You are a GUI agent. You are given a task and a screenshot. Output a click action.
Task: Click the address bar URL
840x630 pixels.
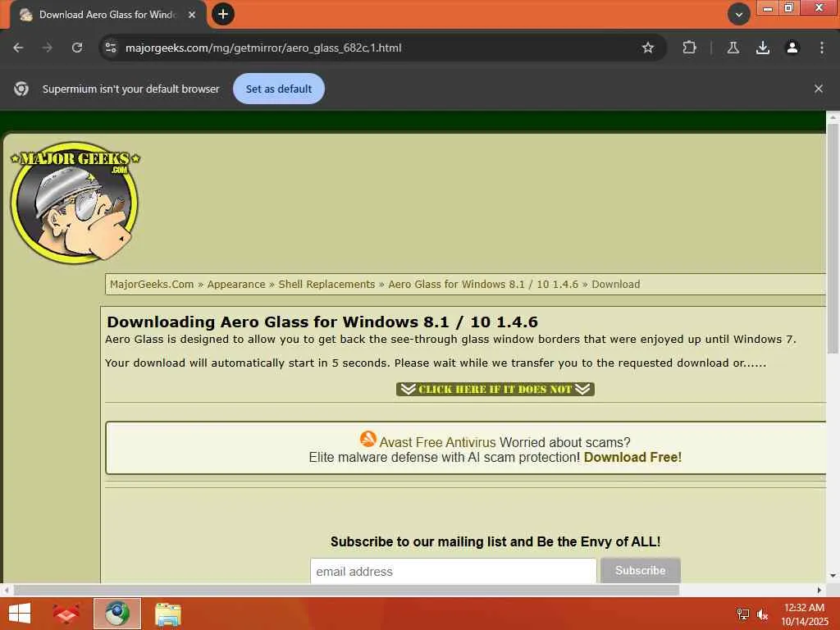pyautogui.click(x=263, y=48)
